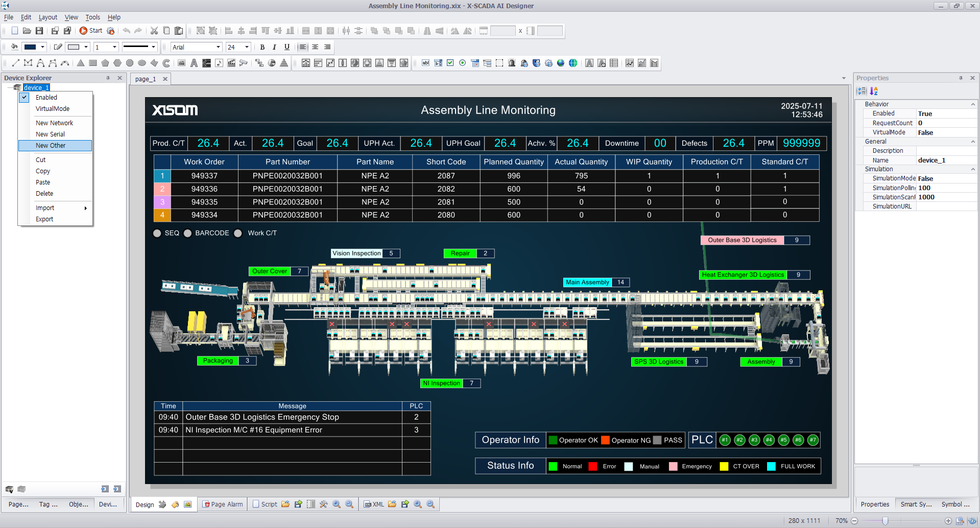Image resolution: width=980 pixels, height=528 pixels.
Task: Open the document tab list dropdown arrow
Action: coord(844,79)
